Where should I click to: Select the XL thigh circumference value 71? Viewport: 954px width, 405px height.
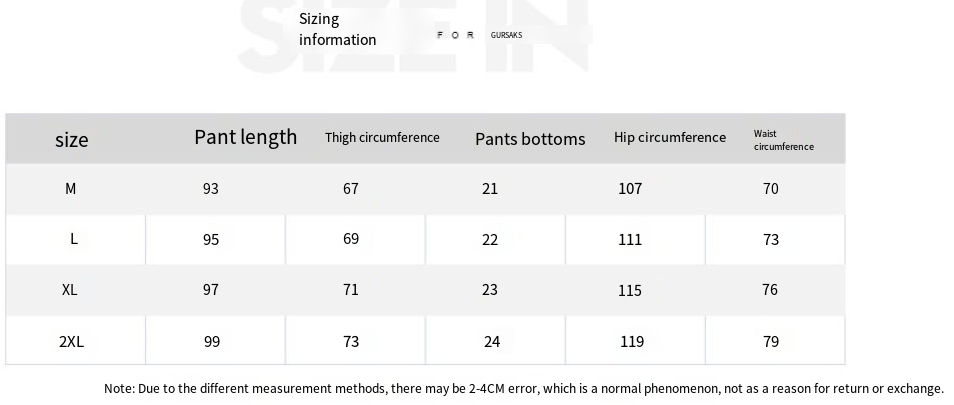click(351, 290)
